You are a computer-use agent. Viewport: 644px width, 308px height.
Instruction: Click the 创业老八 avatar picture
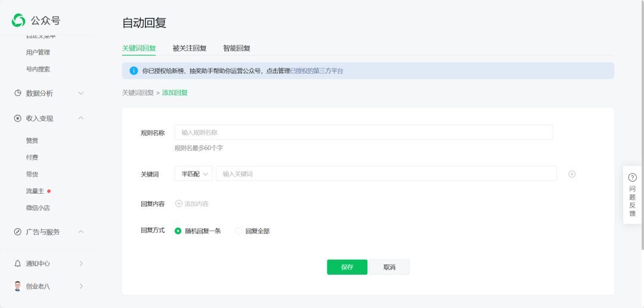pos(18,286)
